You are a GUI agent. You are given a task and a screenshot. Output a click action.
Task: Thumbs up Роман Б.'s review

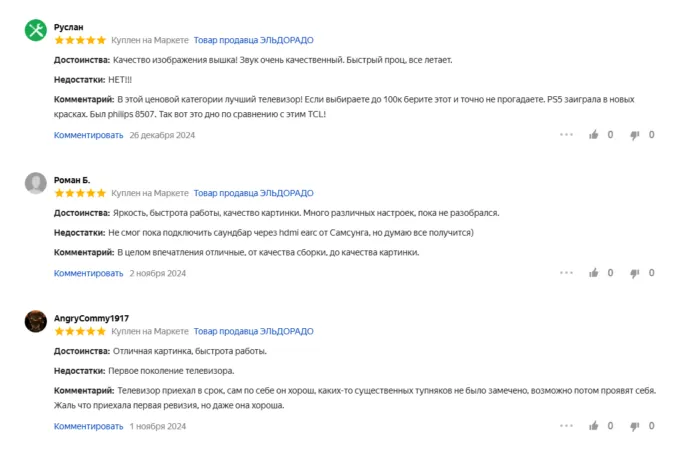click(594, 273)
